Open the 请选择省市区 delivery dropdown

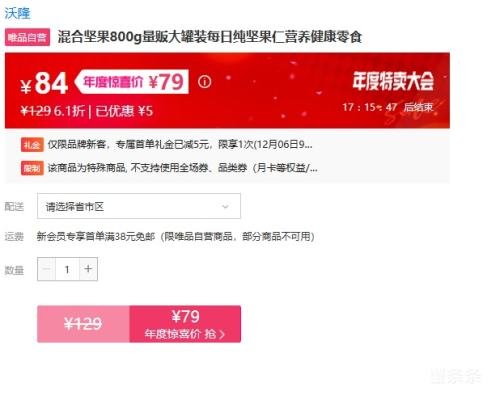[x=139, y=206]
